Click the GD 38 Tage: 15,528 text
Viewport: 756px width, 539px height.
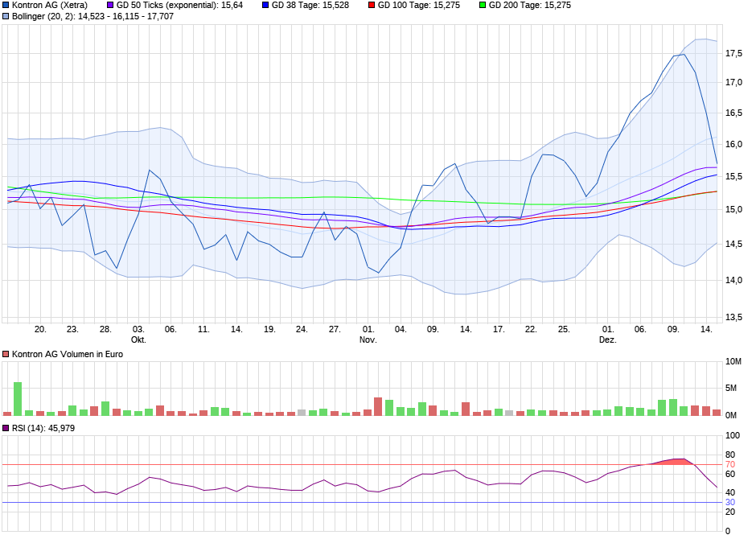308,6
